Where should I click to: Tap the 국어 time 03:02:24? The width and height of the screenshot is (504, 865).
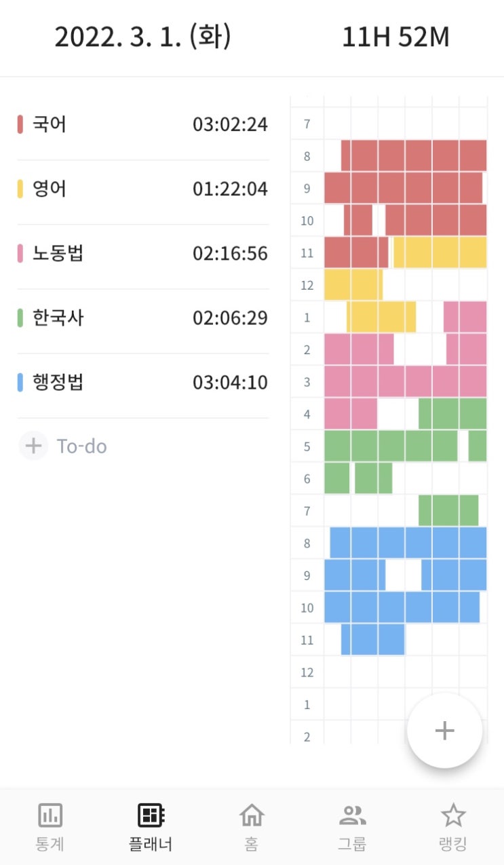230,125
